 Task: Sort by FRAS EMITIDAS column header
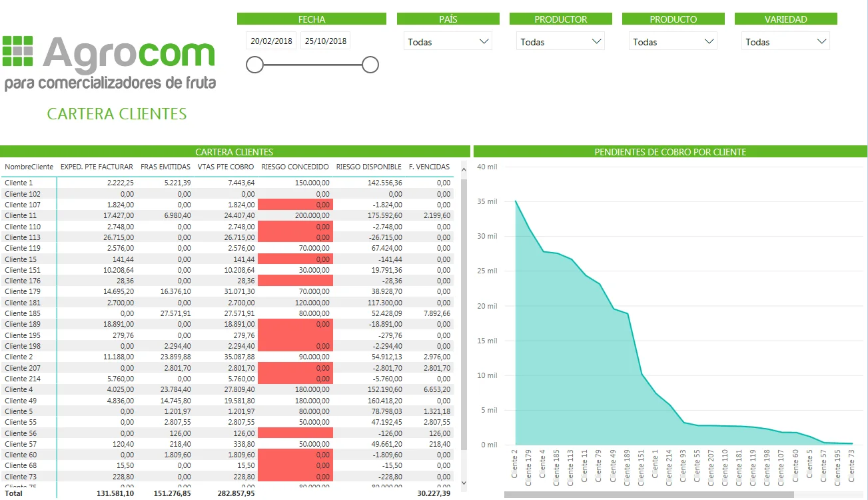[166, 167]
